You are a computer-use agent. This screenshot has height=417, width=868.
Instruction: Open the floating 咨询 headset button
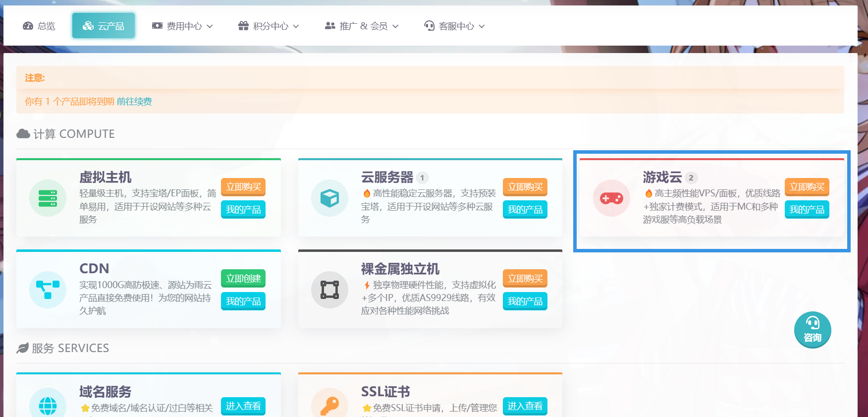pyautogui.click(x=812, y=330)
